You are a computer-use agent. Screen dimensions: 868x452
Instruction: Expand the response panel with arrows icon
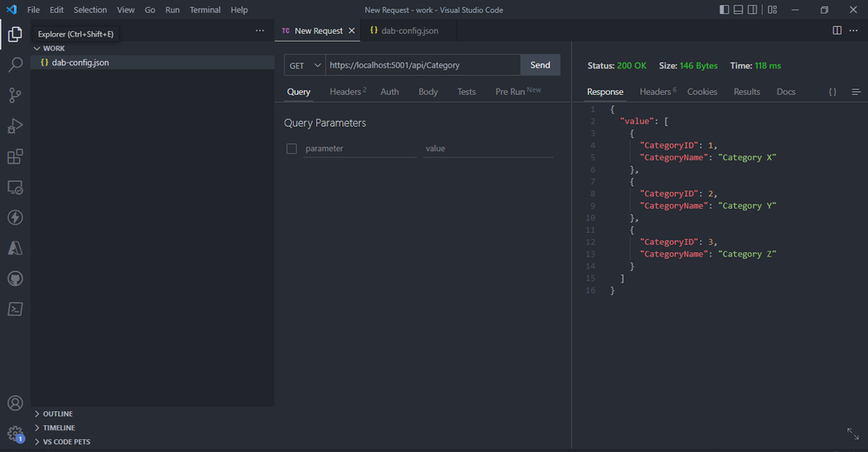click(853, 434)
